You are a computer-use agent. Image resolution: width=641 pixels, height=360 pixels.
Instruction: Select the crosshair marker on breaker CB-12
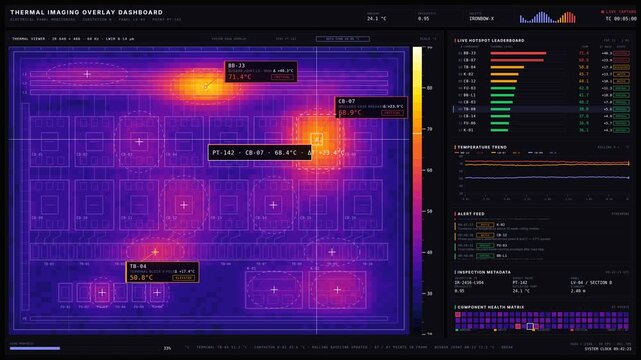click(184, 205)
